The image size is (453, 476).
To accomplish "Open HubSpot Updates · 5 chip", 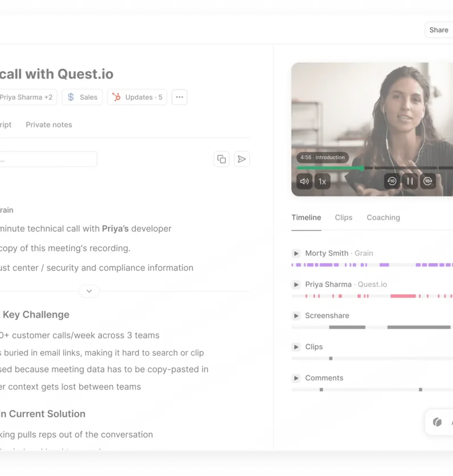I will (x=137, y=97).
